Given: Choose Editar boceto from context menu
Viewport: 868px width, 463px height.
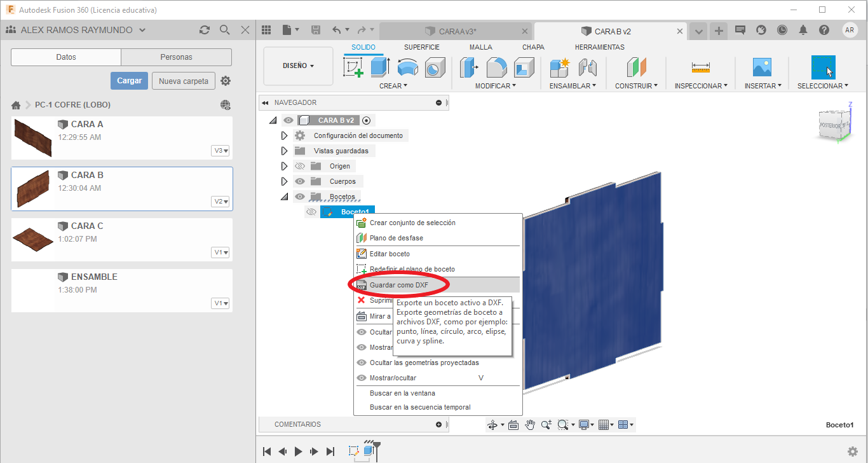Looking at the screenshot, I should (x=437, y=254).
